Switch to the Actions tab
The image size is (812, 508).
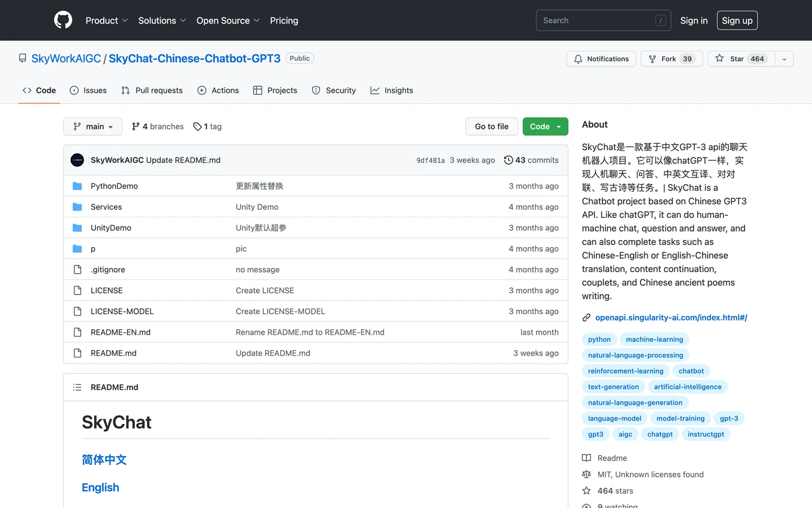click(x=218, y=90)
